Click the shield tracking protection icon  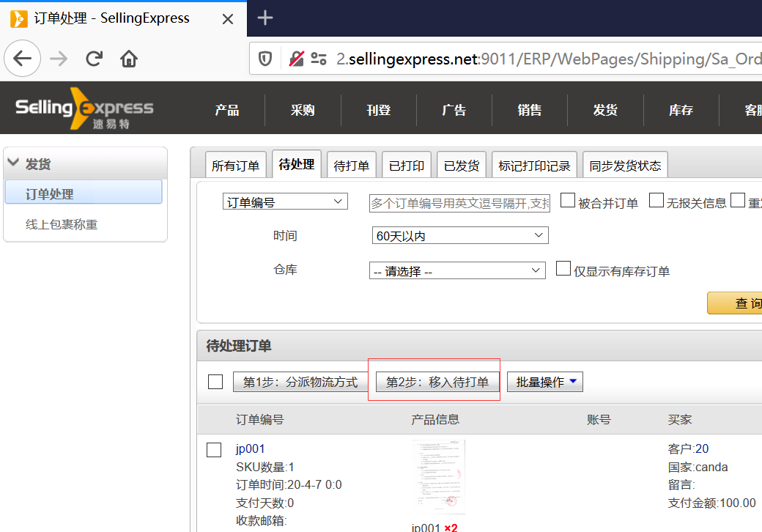[265, 59]
